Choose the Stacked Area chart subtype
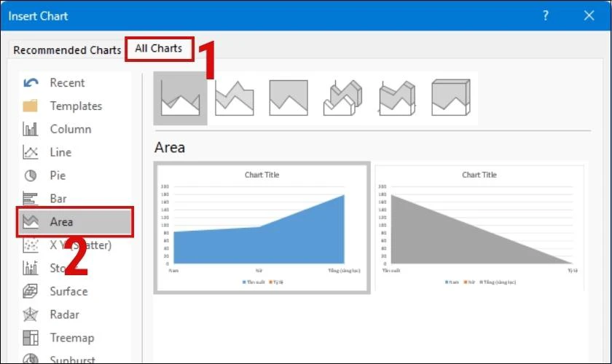The width and height of the screenshot is (612, 364). tap(235, 98)
